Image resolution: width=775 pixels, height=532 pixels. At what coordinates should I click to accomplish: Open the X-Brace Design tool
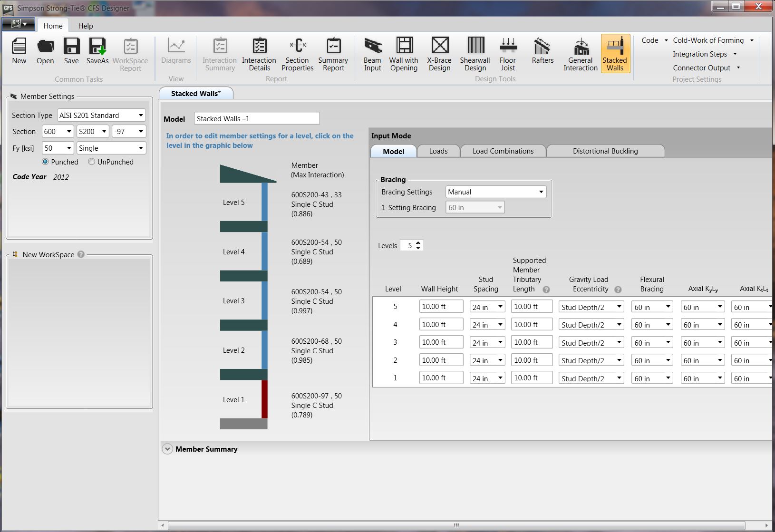coord(439,53)
